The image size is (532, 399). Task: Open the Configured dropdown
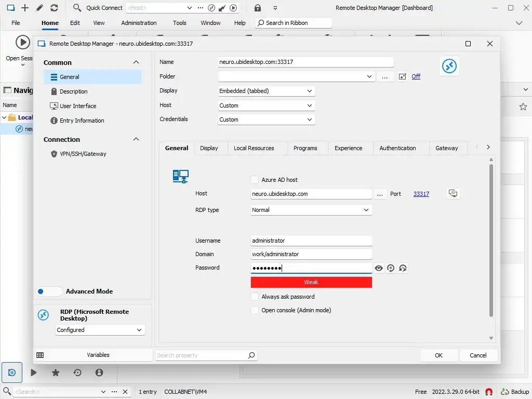click(x=100, y=330)
